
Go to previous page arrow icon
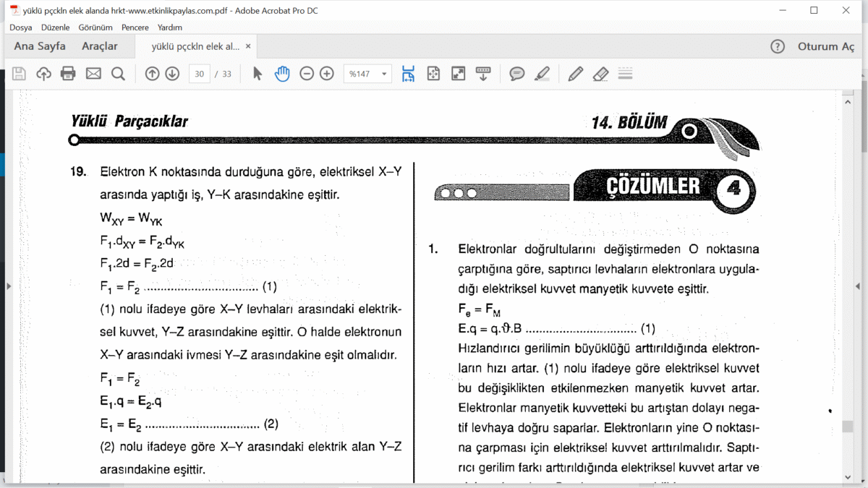[x=152, y=74]
